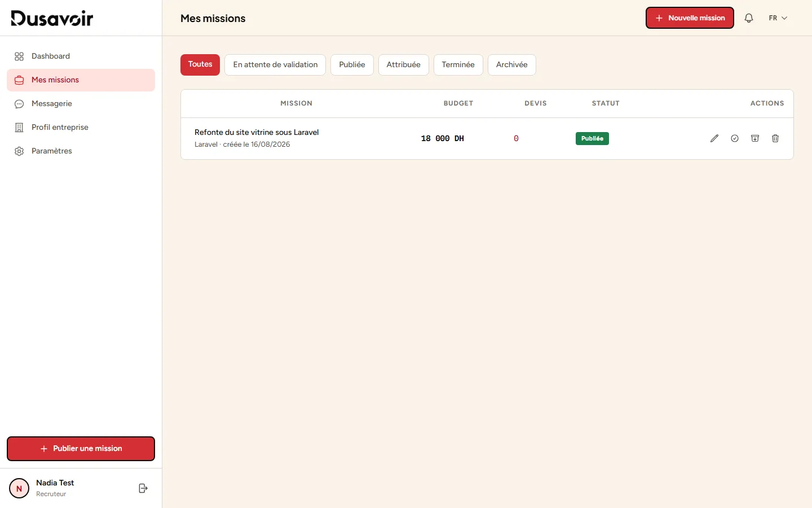Show Attribuée missions tab

[x=403, y=65]
